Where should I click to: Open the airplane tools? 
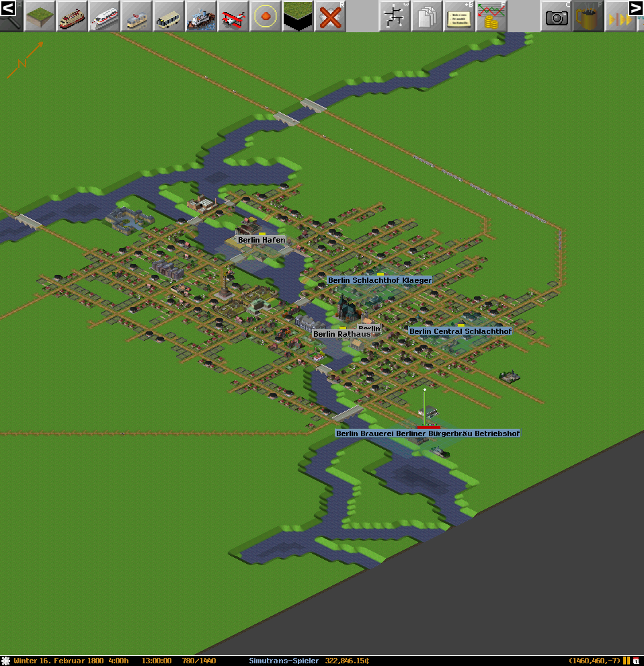coord(233,16)
